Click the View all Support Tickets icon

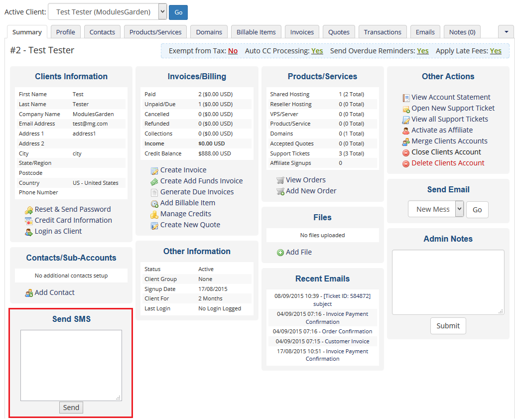click(x=406, y=120)
